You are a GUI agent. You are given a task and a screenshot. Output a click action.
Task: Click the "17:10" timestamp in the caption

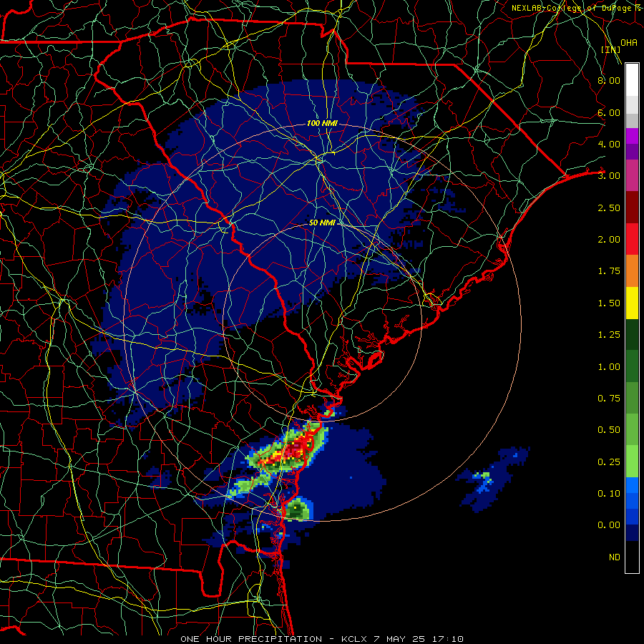(x=448, y=639)
